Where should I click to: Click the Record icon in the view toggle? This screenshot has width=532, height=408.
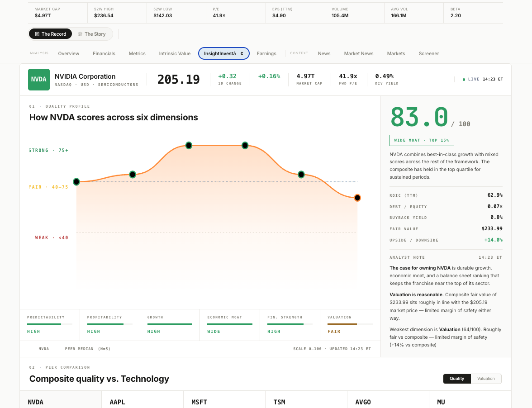click(37, 34)
